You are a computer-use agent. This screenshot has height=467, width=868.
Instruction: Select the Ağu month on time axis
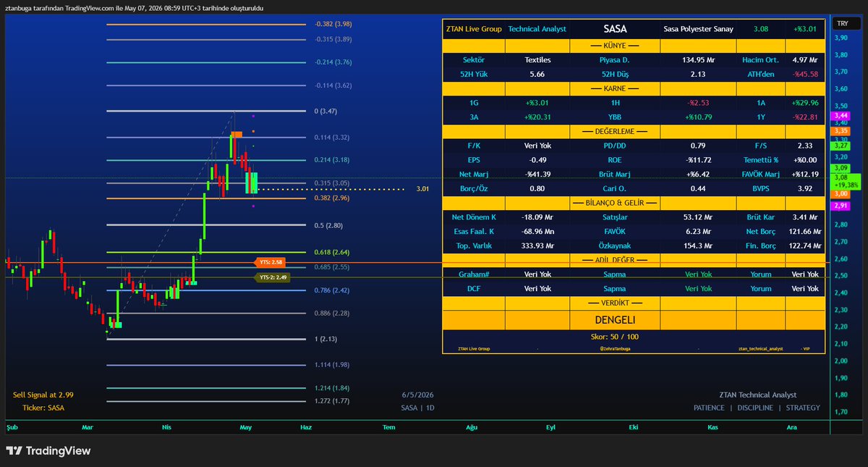click(472, 427)
